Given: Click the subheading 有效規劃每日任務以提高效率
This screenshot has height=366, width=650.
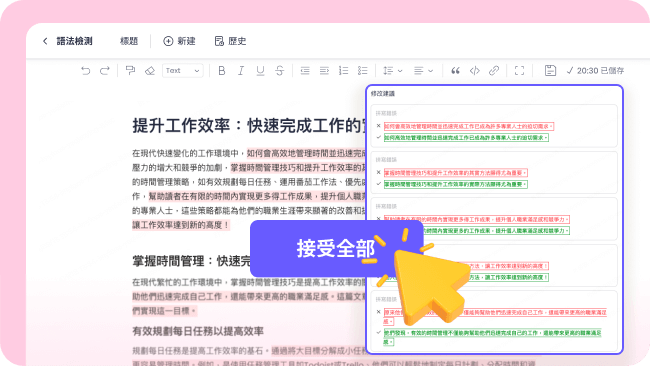Looking at the screenshot, I should click(x=198, y=331).
